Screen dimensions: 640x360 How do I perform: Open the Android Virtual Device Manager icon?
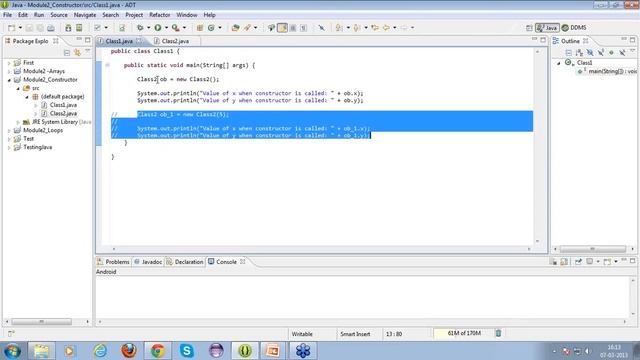[79, 28]
